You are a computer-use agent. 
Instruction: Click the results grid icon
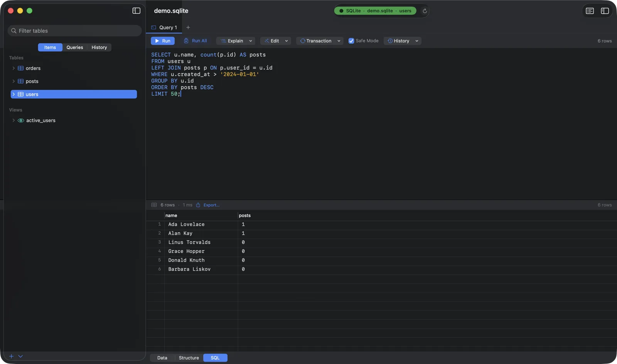tap(154, 205)
